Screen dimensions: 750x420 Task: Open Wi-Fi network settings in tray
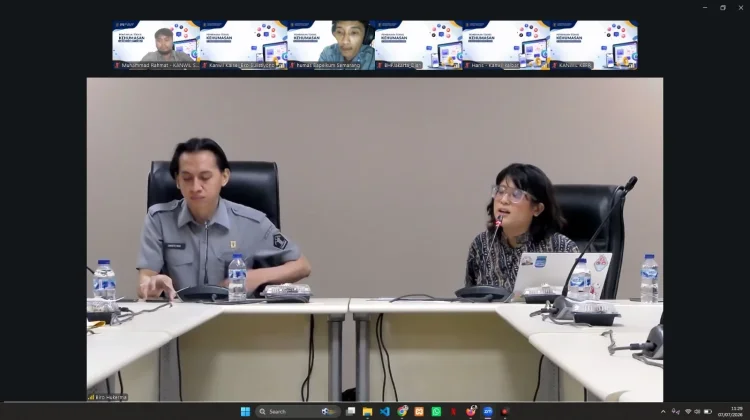coord(688,412)
